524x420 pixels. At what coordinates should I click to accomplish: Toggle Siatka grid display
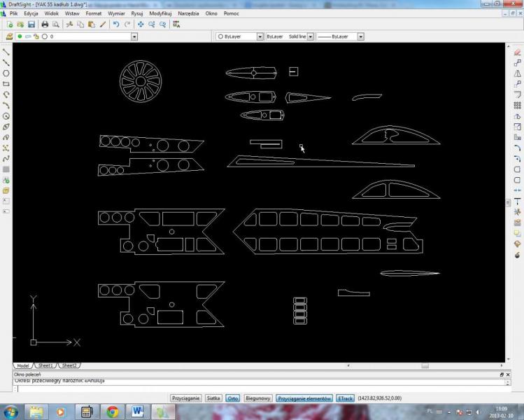pyautogui.click(x=213, y=398)
